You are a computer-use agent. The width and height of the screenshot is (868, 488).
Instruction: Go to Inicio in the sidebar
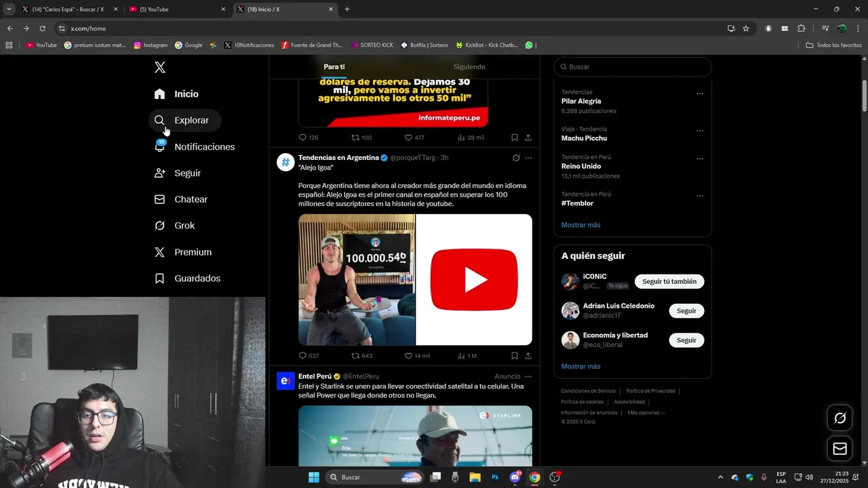(x=176, y=94)
